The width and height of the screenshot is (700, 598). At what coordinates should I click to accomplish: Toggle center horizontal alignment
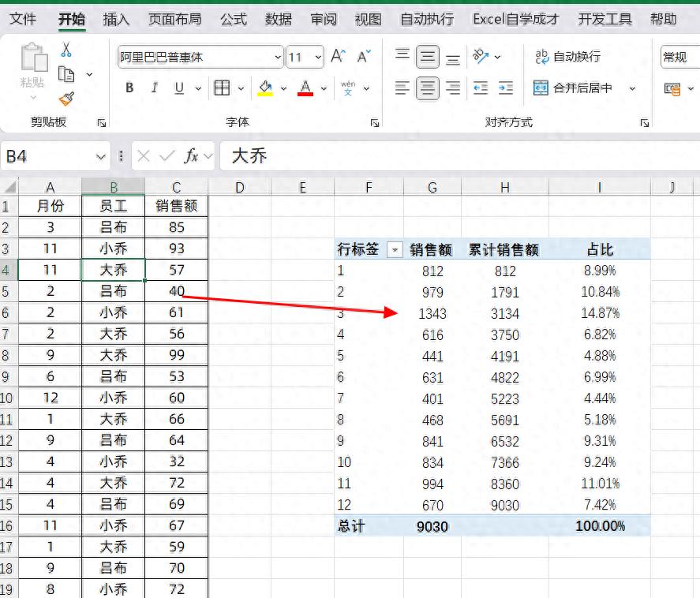(x=427, y=88)
